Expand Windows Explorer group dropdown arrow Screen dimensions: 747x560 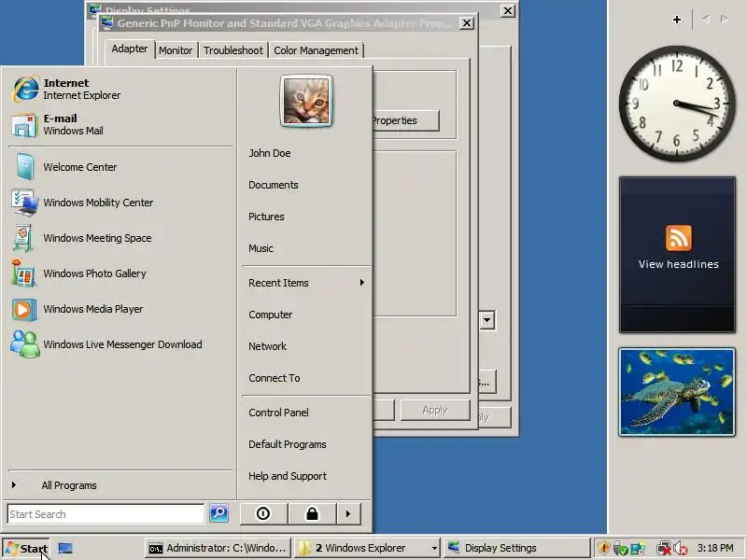(x=434, y=549)
